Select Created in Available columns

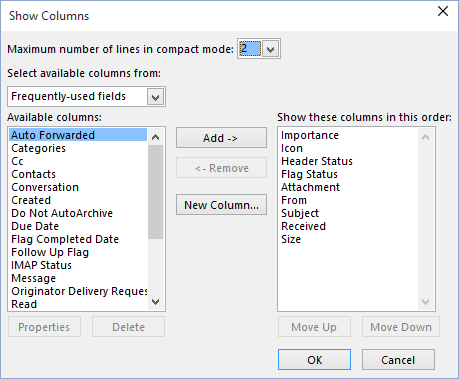(x=78, y=200)
